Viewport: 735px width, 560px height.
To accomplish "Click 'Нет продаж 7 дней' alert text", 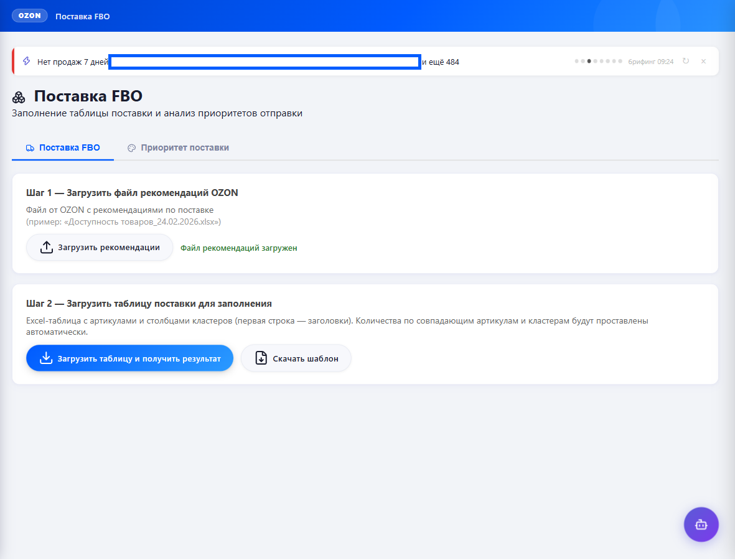I will click(x=73, y=62).
